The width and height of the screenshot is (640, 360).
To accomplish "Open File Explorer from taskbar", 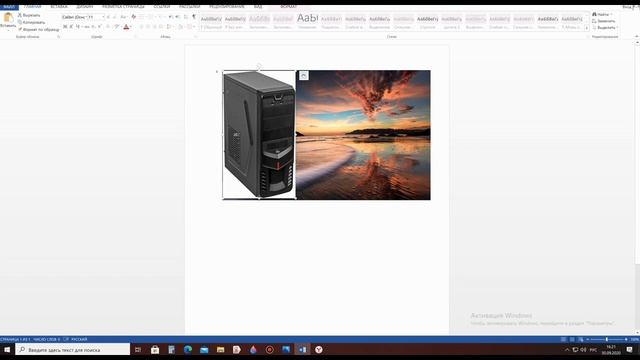I will pos(220,350).
